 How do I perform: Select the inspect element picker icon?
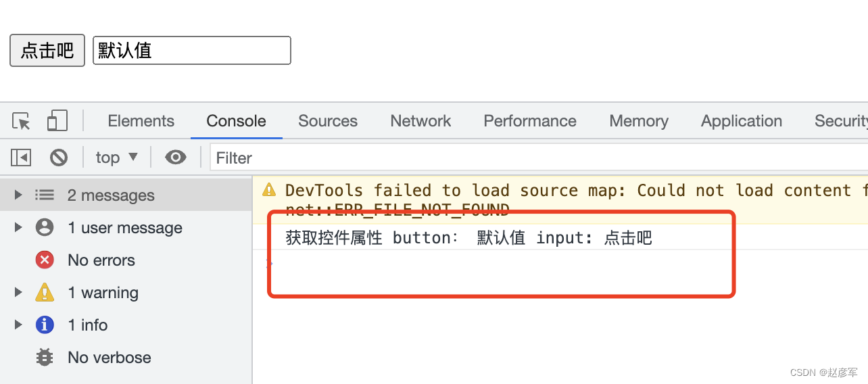[x=22, y=122]
